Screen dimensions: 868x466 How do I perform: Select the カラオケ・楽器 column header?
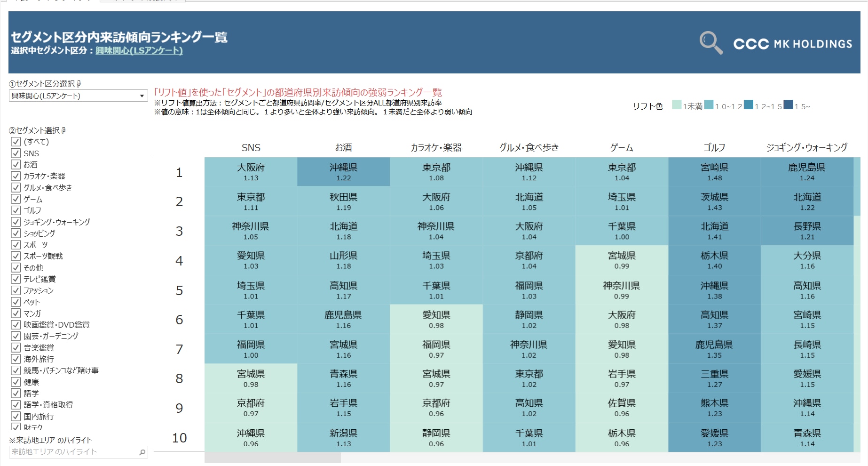(x=436, y=148)
